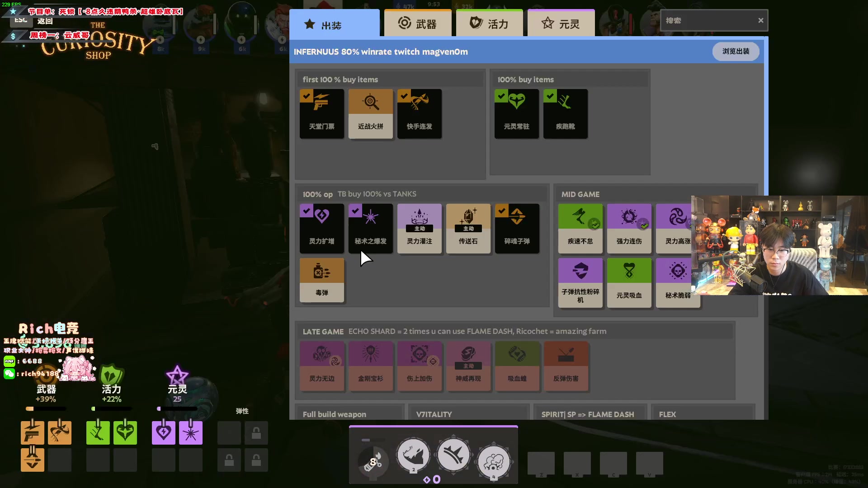Screen dimensions: 868x488
Task: Open the 武器 weapon tab
Action: tap(417, 24)
